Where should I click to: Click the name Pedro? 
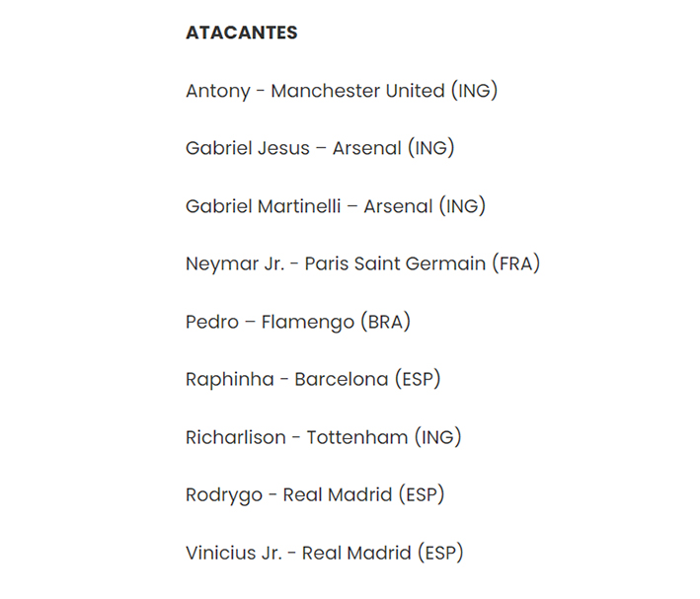[212, 322]
